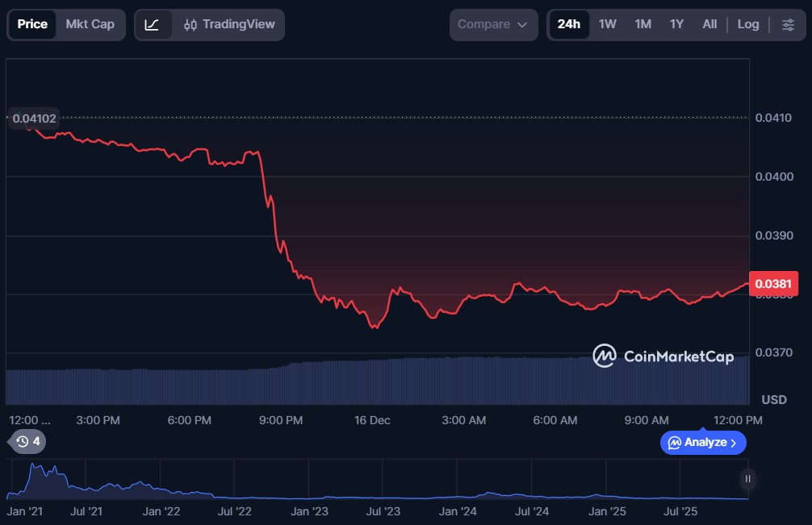Open chart settings sliders icon
This screenshot has width=812, height=525.
pos(788,24)
